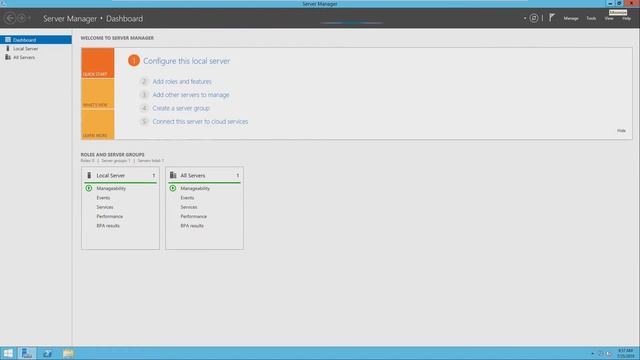The height and width of the screenshot is (360, 640).
Task: Click server count in All Servers tile
Action: pyautogui.click(x=238, y=176)
